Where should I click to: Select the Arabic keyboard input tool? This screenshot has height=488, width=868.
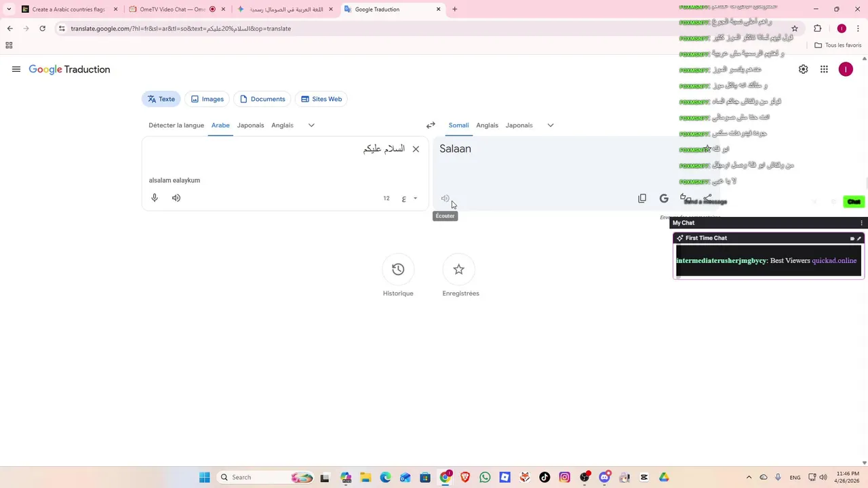[x=403, y=199]
